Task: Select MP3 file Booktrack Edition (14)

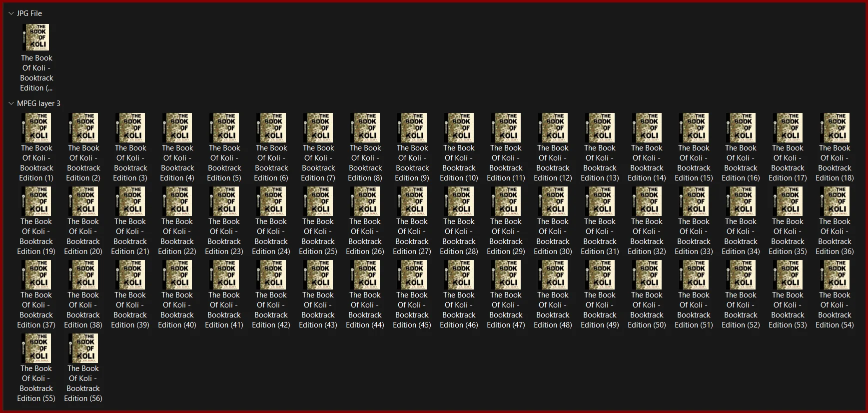Action: click(647, 148)
